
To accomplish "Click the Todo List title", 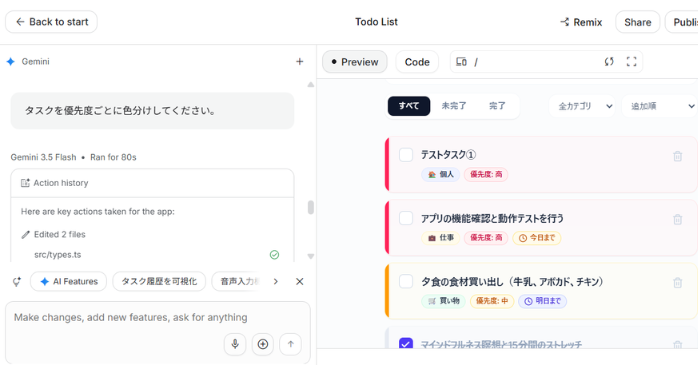I will click(x=376, y=22).
